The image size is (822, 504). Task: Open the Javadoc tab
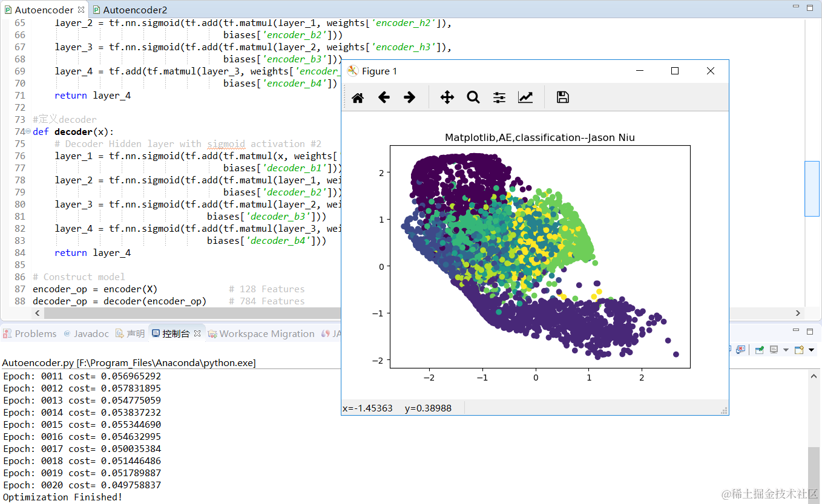point(87,333)
